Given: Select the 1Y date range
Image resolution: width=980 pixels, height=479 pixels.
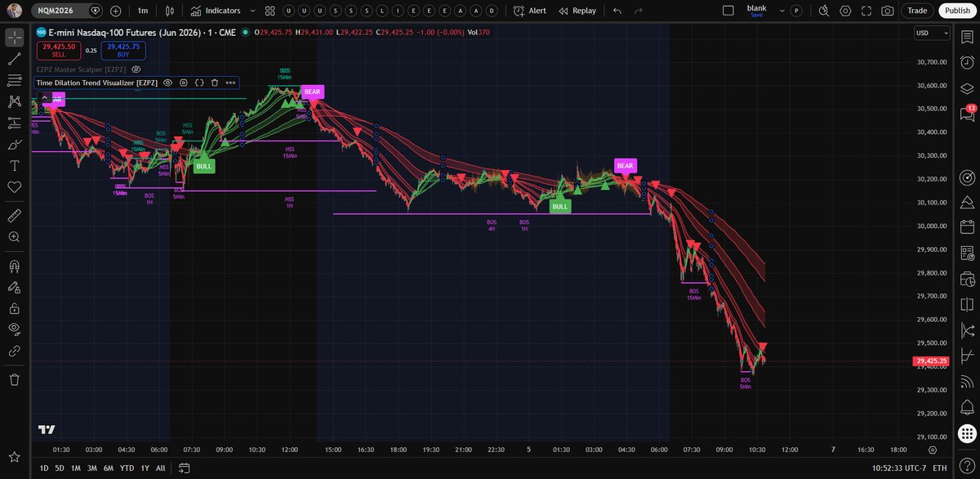Looking at the screenshot, I should pyautogui.click(x=145, y=468).
